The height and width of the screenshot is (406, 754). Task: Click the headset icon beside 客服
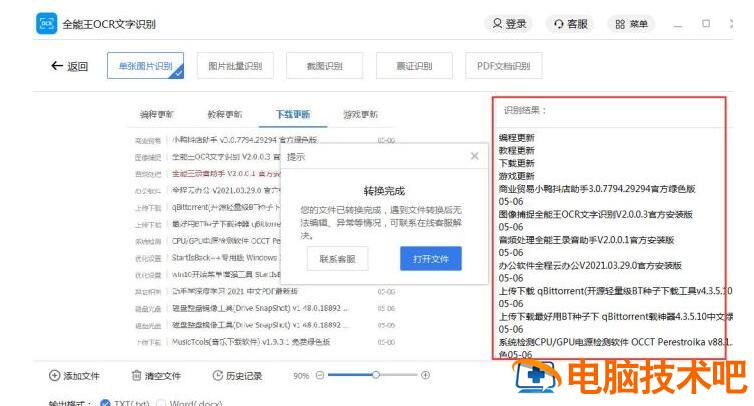click(x=558, y=24)
